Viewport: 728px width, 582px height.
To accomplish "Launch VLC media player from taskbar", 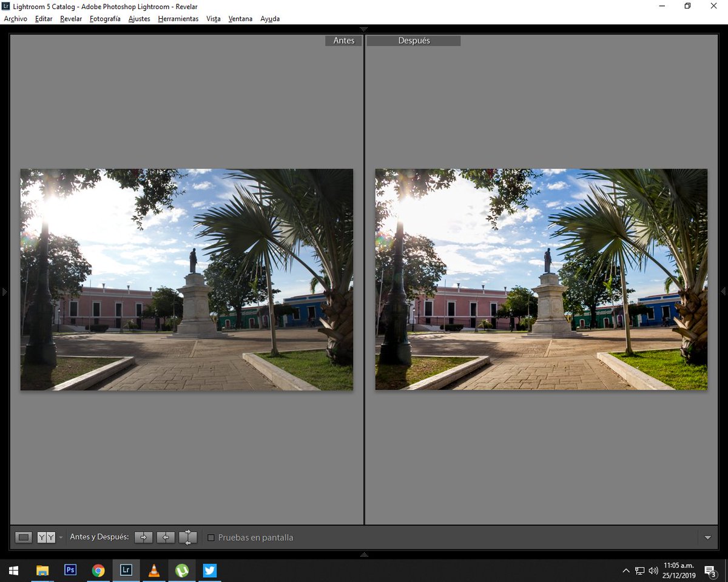I will (154, 570).
